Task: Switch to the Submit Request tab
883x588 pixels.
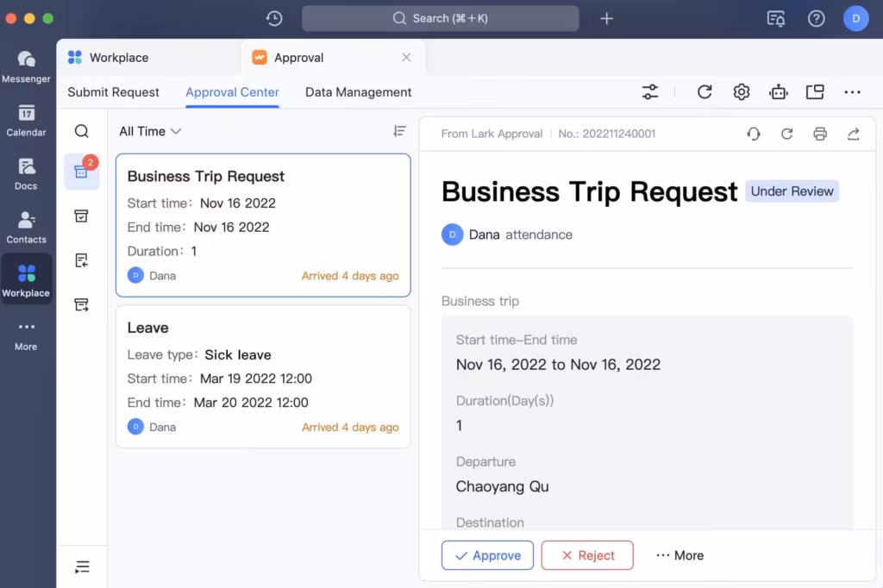Action: coord(113,92)
